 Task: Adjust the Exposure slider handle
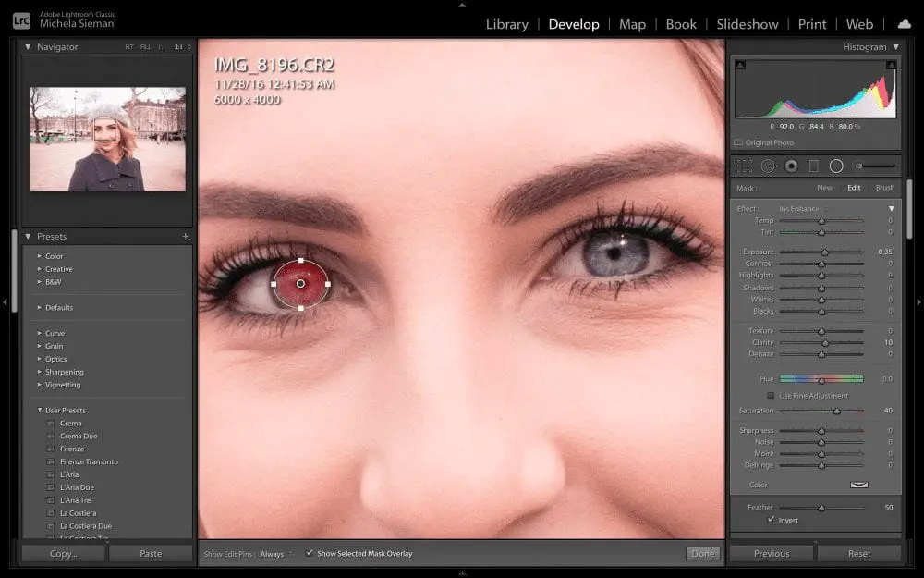point(825,252)
